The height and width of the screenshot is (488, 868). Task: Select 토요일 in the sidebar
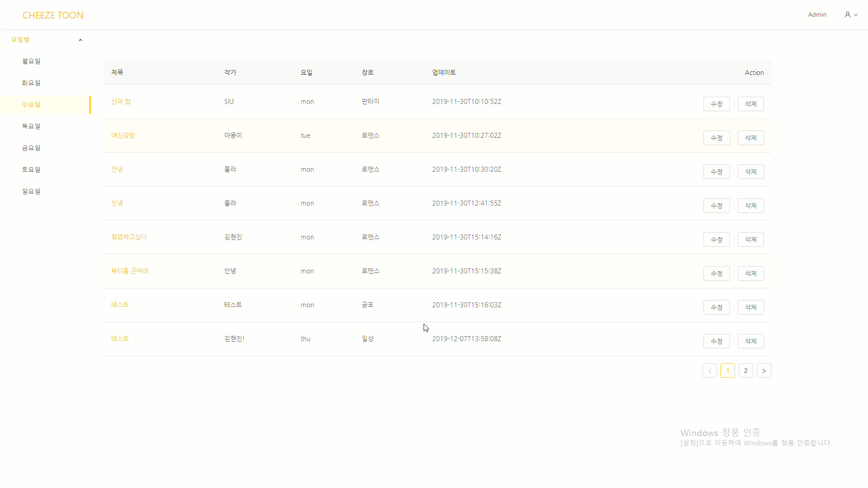(31, 169)
